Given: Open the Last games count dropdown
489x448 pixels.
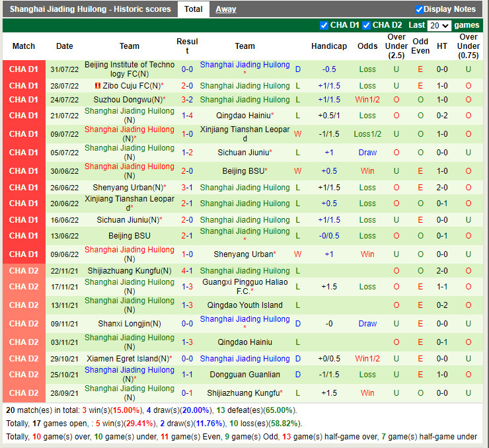Looking at the screenshot, I should pyautogui.click(x=439, y=25).
